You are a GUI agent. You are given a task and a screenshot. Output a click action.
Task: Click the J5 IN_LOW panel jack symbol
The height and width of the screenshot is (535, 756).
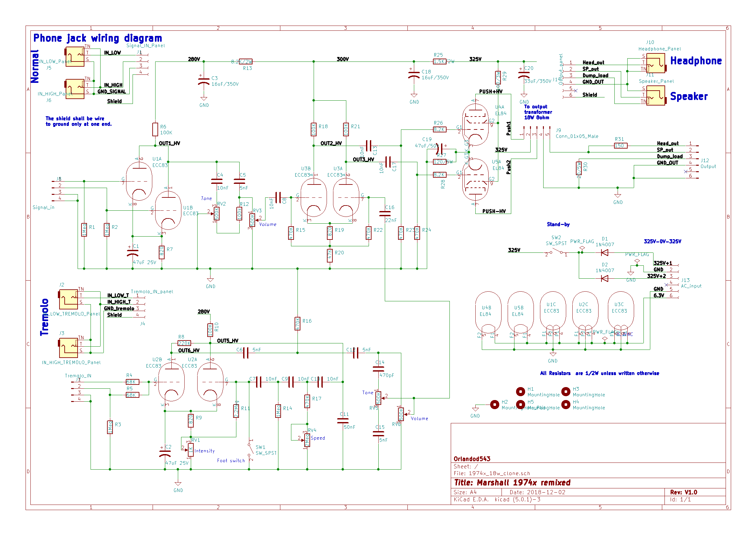(x=75, y=57)
